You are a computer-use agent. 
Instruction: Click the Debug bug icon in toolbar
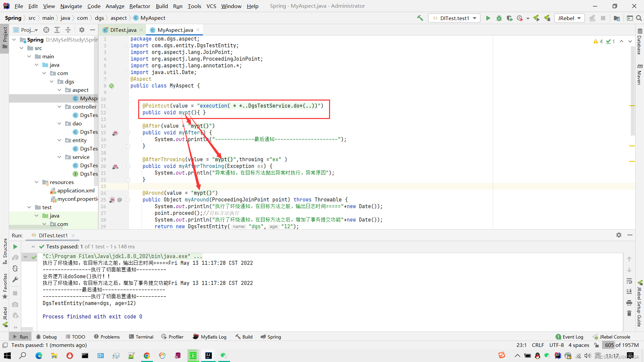coord(499,18)
